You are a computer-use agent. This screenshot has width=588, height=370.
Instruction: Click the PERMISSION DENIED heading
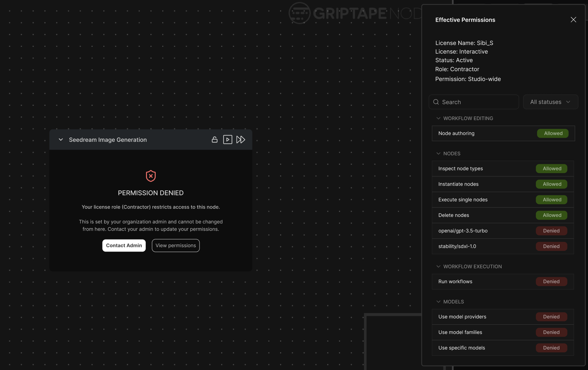[x=151, y=193]
